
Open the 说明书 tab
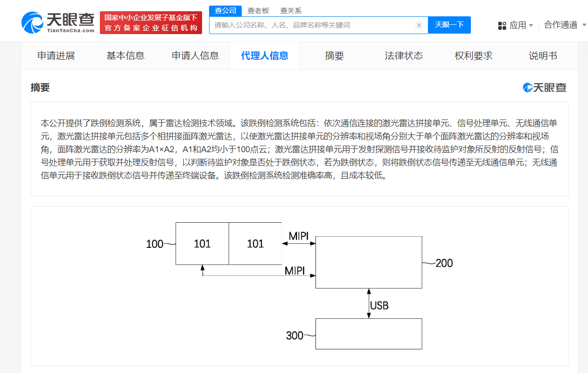click(543, 56)
